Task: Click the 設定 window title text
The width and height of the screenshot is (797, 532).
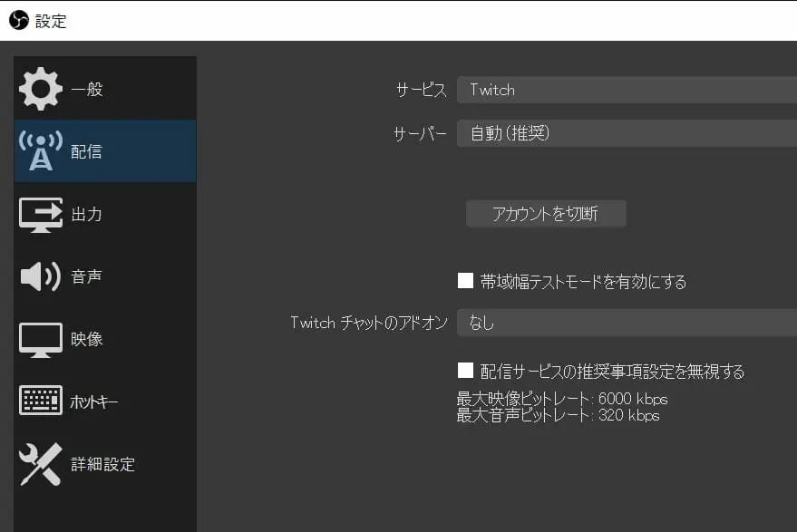Action: coord(51,21)
